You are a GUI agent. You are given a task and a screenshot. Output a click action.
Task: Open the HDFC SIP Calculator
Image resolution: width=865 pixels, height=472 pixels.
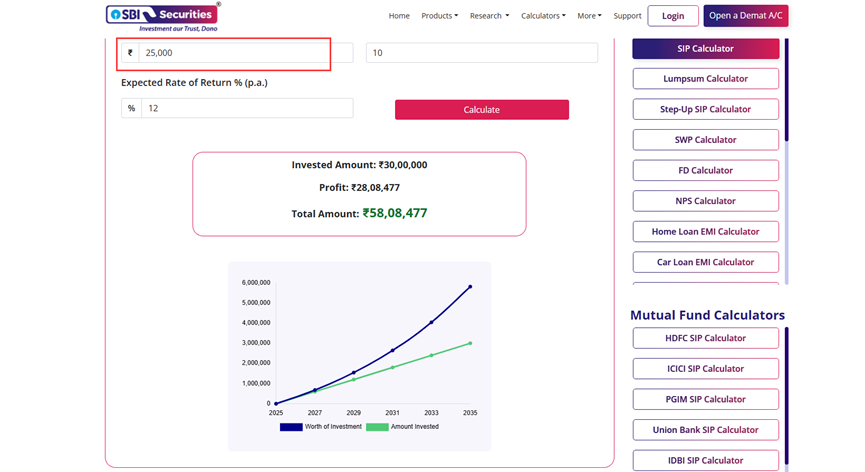coord(706,338)
